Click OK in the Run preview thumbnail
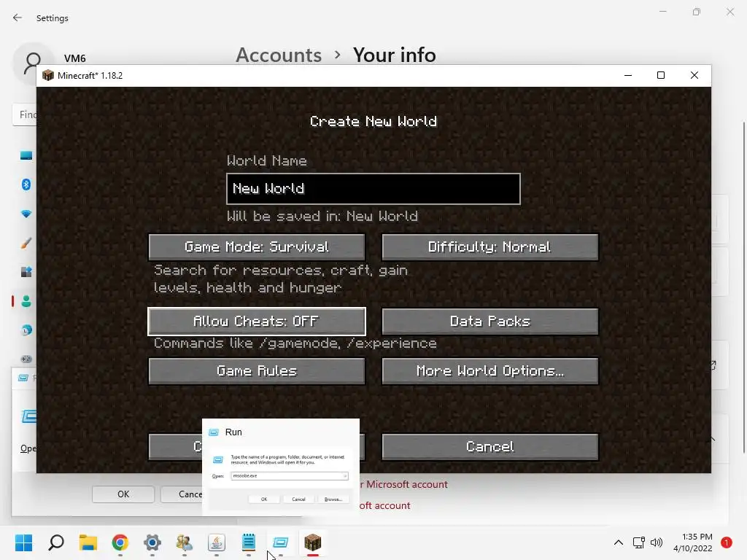Viewport: 747px width, 560px height. (x=264, y=499)
